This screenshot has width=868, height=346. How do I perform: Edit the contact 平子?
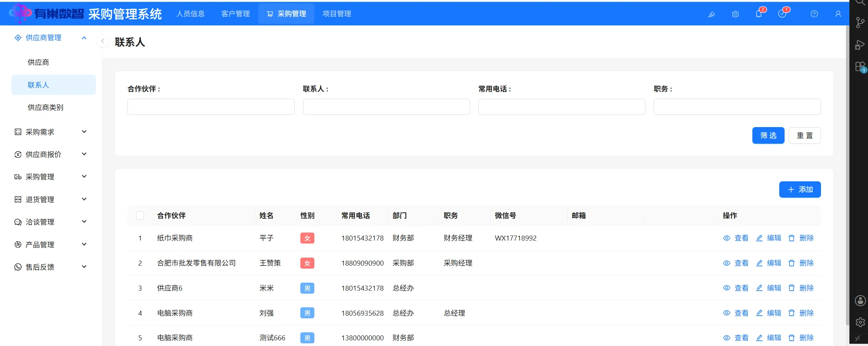[769, 238]
